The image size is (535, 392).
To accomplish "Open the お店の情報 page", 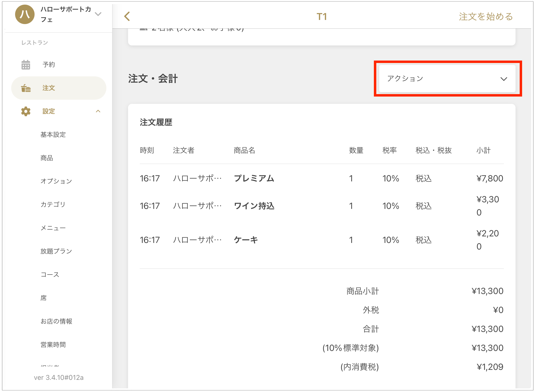I will coord(56,321).
